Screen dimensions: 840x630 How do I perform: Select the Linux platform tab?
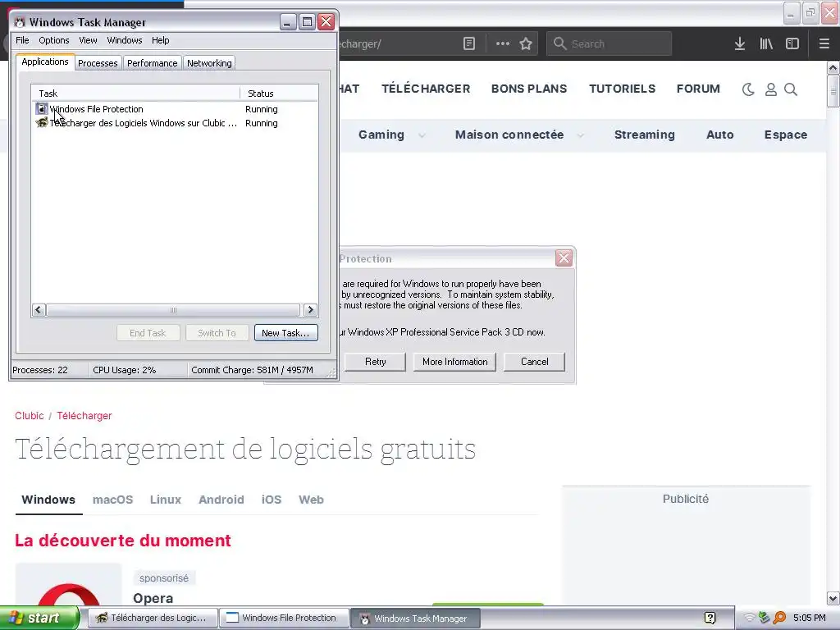166,500
